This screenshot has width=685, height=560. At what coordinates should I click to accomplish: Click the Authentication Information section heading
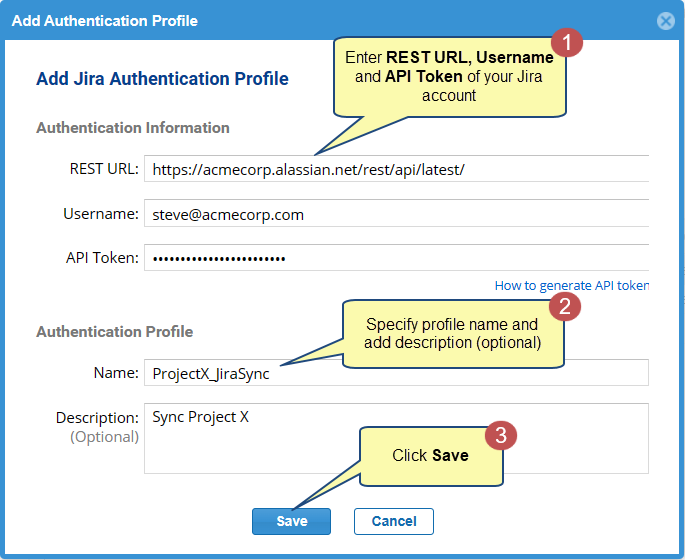coord(133,128)
